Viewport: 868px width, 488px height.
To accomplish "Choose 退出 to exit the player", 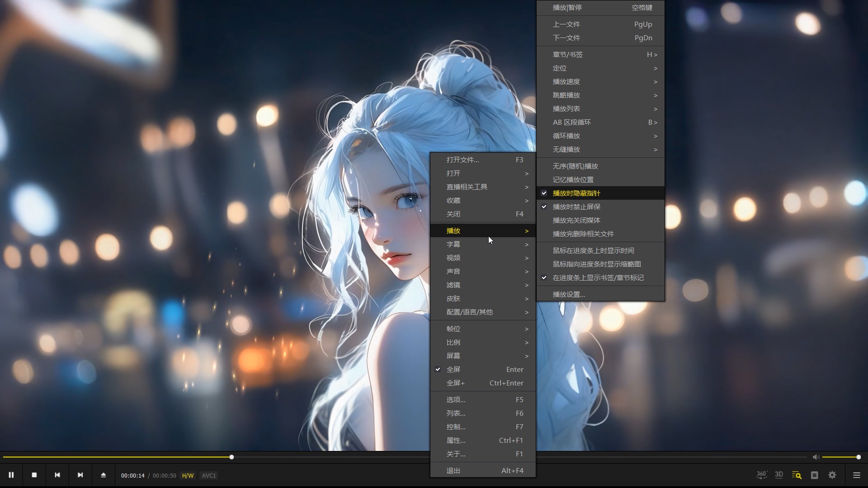I will [483, 470].
